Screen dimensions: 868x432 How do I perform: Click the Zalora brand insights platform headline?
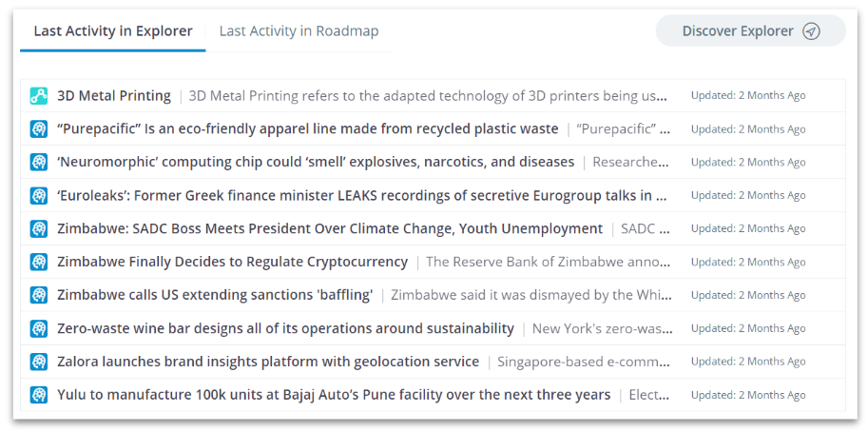tap(268, 362)
